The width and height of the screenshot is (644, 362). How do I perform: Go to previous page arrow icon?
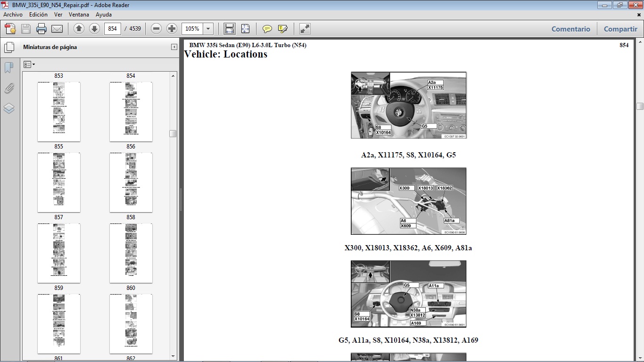[x=79, y=29]
